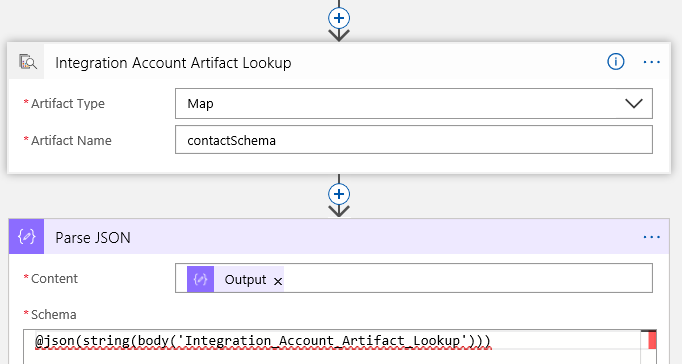The height and width of the screenshot is (364, 682).
Task: Click the Schema label text
Action: (x=53, y=314)
